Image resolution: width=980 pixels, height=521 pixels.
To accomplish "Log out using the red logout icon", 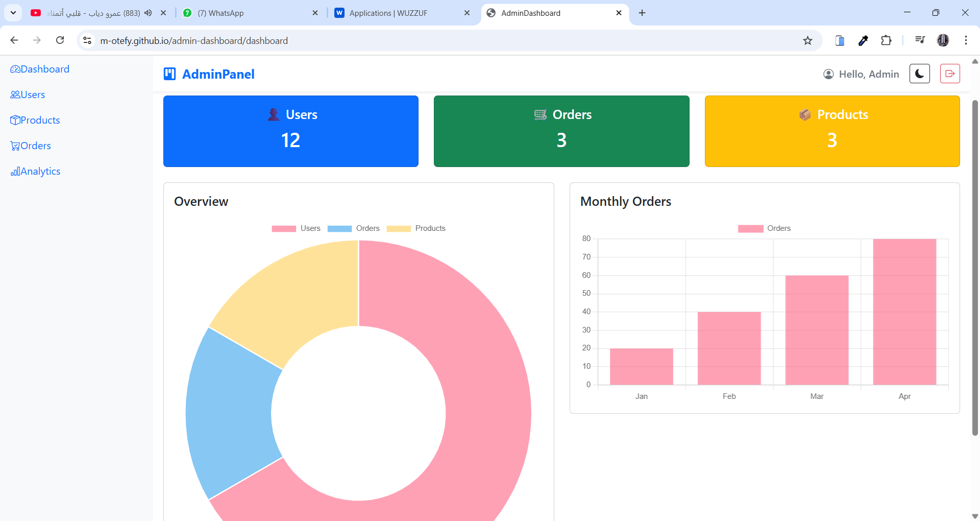I will 950,74.
